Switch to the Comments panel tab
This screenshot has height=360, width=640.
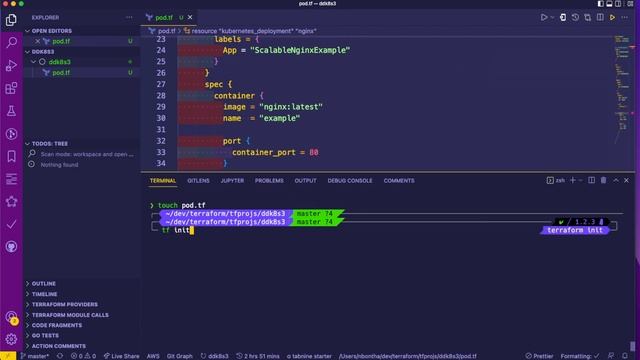click(x=399, y=181)
